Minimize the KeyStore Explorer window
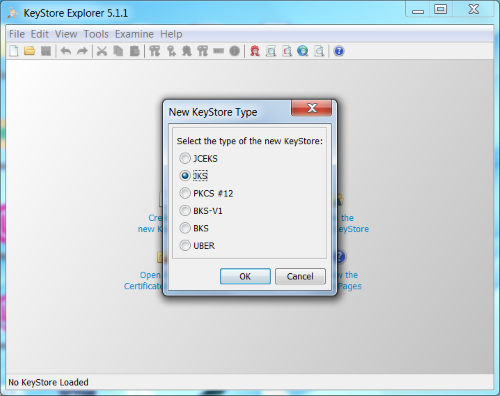This screenshot has width=500, height=396. coord(418,10)
